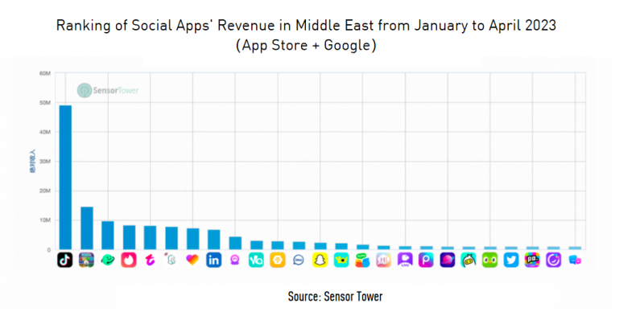
Task: Select the Snapchat ghost icon
Action: point(320,260)
